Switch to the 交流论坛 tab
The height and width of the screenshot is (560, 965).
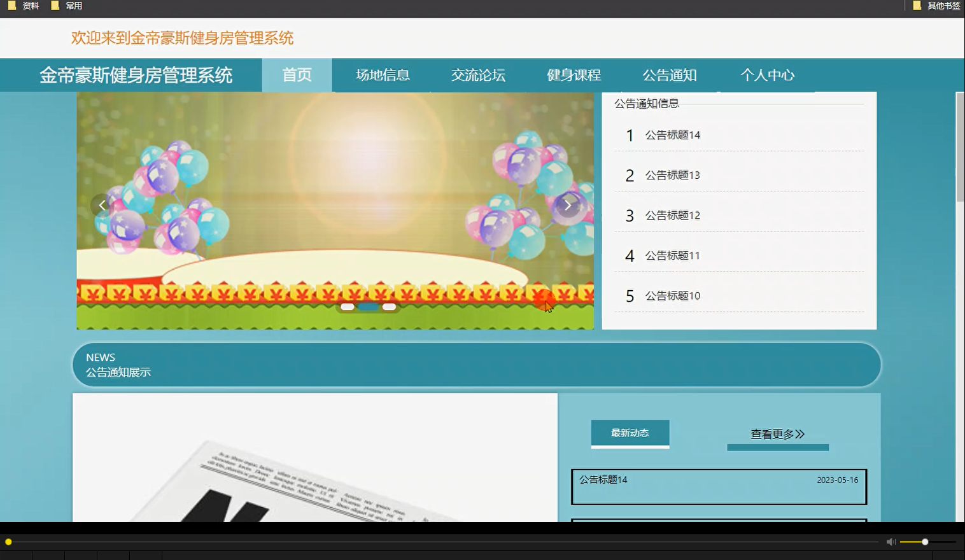(x=478, y=74)
